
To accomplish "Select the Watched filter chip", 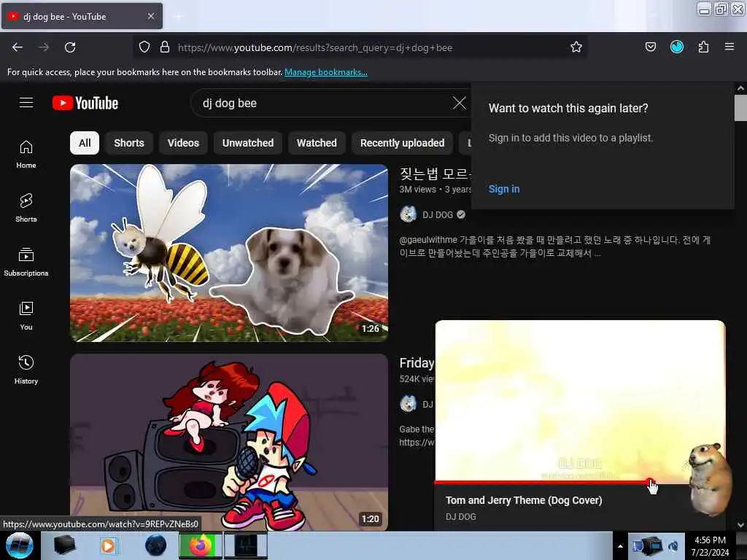I will point(317,143).
